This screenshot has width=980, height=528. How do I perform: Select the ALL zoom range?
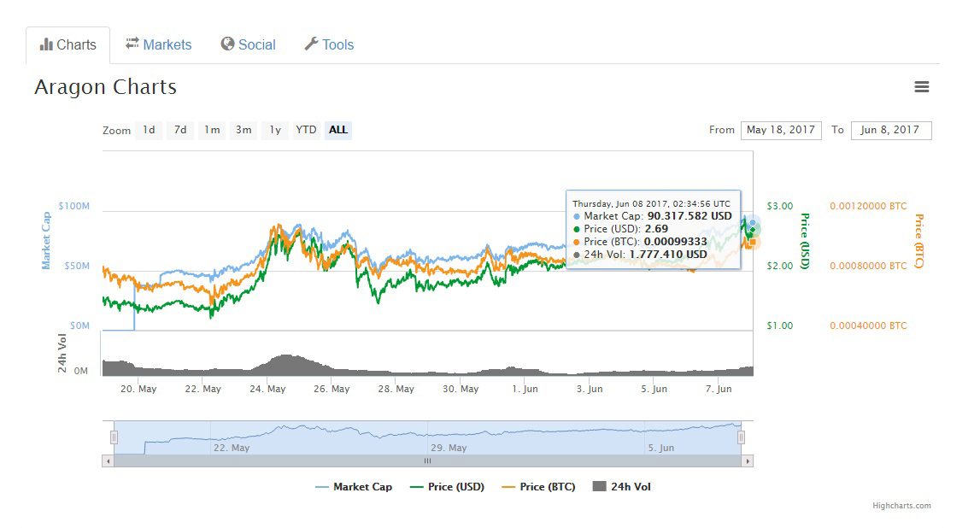click(338, 130)
